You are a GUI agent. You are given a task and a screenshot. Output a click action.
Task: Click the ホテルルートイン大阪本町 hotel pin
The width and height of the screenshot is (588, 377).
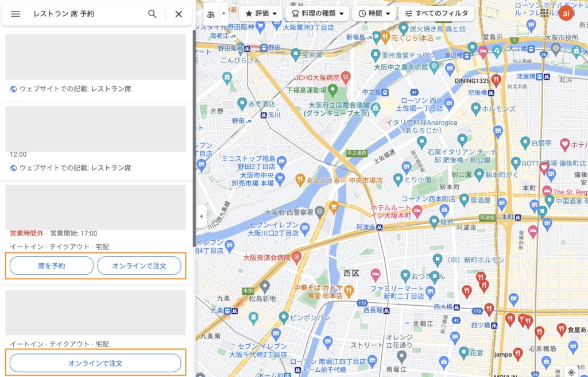coord(417,211)
